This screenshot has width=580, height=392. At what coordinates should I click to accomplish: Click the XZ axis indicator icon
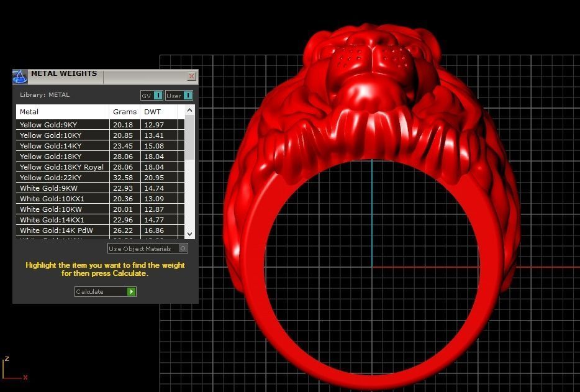[15, 368]
